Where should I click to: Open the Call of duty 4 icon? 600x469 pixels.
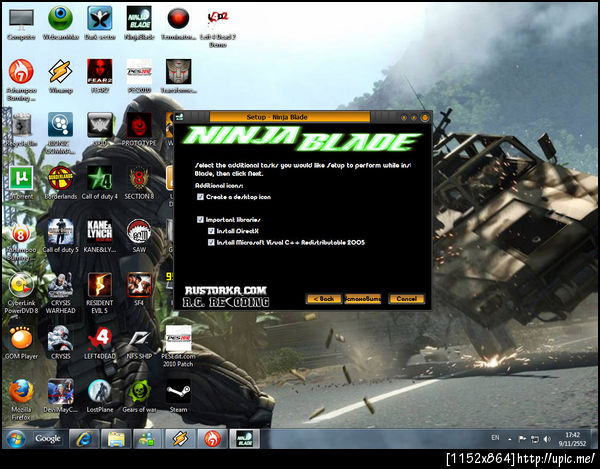[x=99, y=183]
